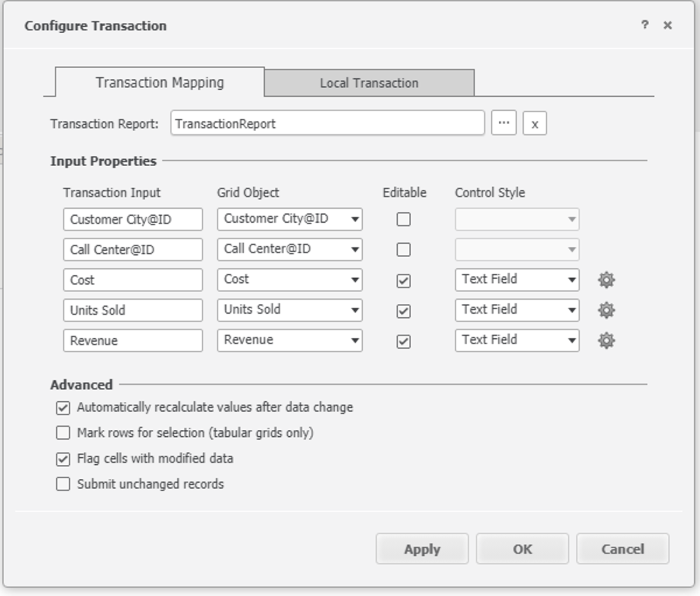Open Units Sold grid object dropdown

pos(290,310)
